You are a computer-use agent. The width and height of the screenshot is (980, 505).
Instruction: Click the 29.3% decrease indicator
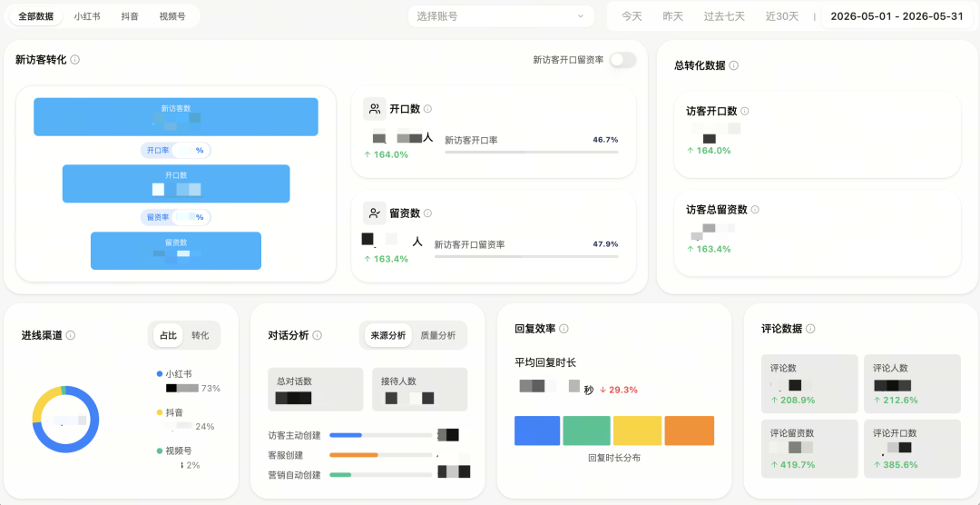[x=618, y=390]
